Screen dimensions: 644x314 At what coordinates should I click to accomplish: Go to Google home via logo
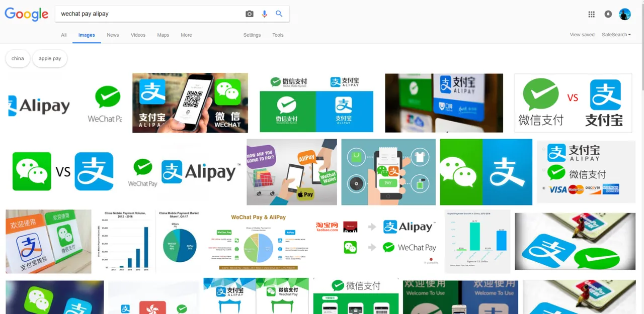(x=27, y=15)
